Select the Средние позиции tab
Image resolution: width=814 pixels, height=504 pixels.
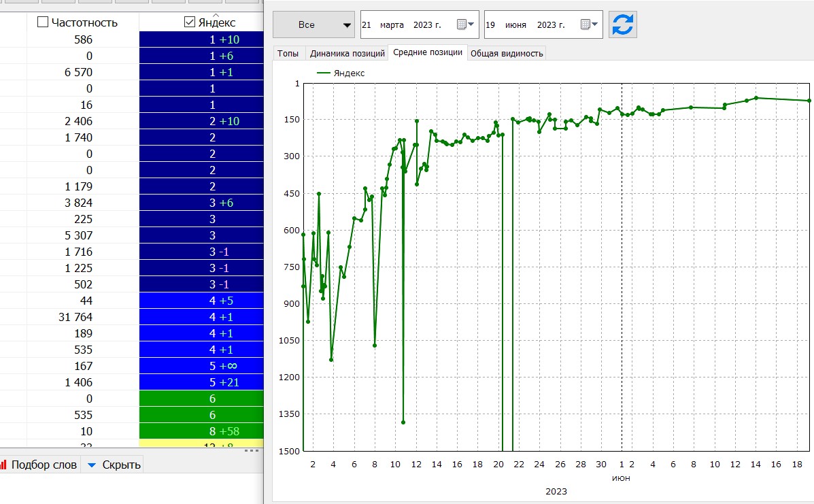[x=427, y=53]
